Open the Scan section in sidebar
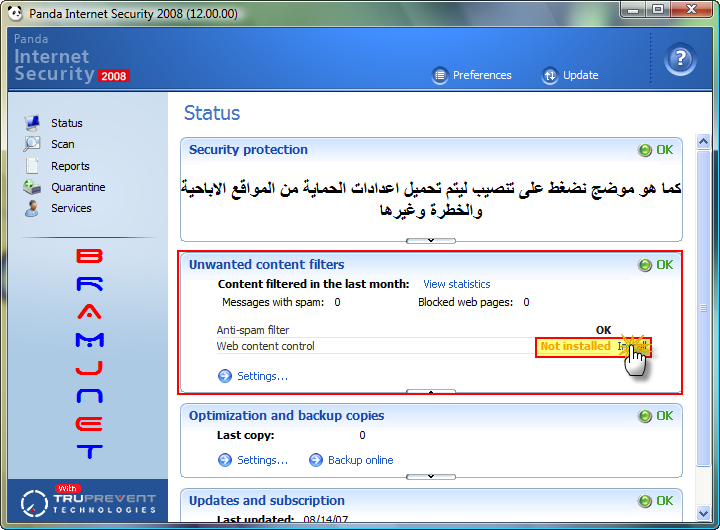 pos(62,144)
